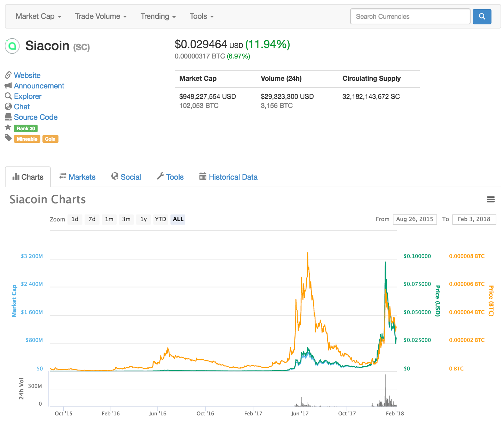Click the globe icon on Social tab
The height and width of the screenshot is (422, 504).
tap(115, 176)
